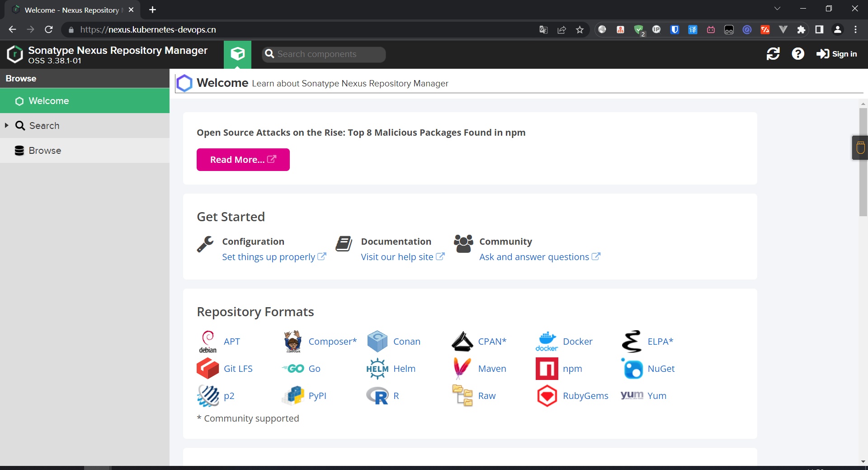Expand the Search tree node arrow
Screen dimensions: 868x470
(x=6, y=125)
